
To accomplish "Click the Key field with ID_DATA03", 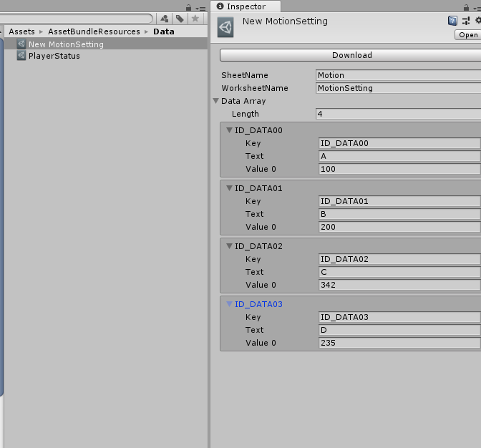I will tap(399, 317).
